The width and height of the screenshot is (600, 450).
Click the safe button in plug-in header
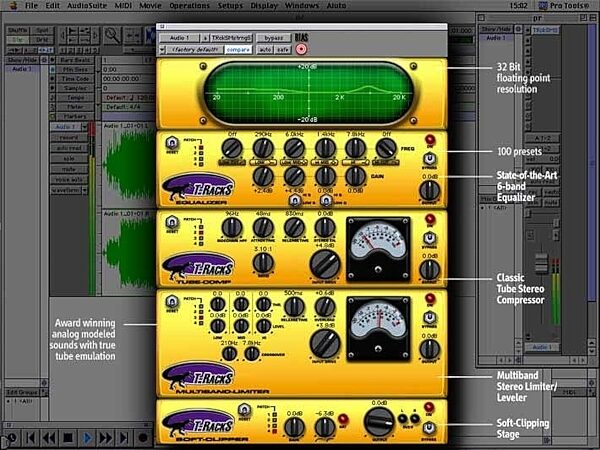(x=282, y=50)
